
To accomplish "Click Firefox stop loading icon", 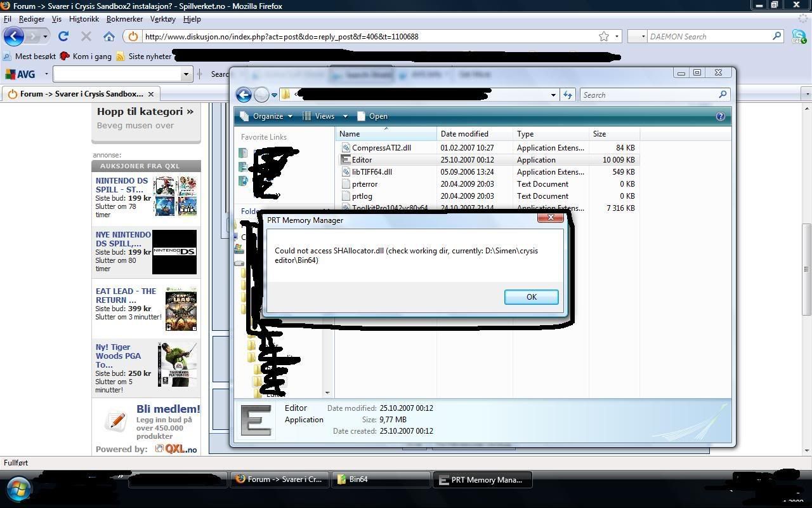I will pyautogui.click(x=86, y=37).
